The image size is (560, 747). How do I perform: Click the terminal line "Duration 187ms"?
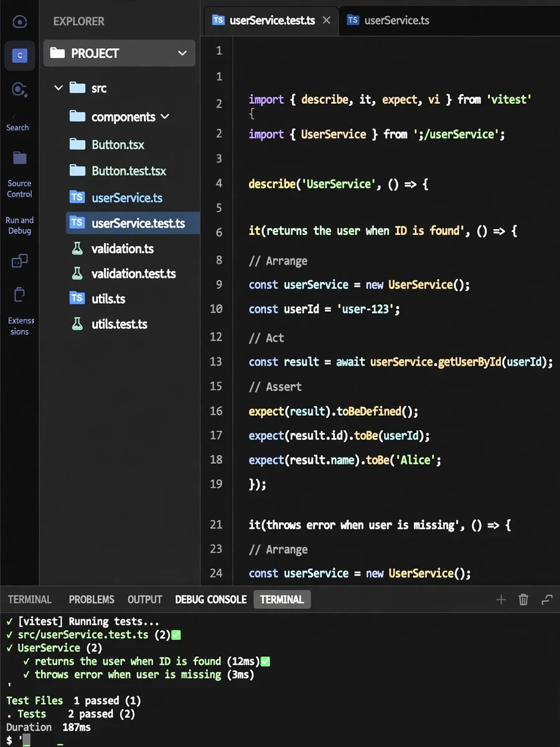coord(49,727)
